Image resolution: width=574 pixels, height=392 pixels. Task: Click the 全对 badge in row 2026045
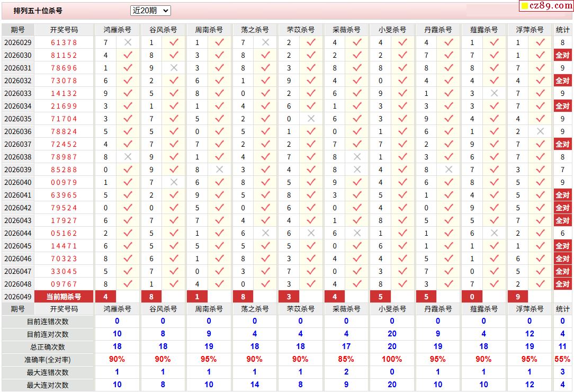tap(563, 246)
